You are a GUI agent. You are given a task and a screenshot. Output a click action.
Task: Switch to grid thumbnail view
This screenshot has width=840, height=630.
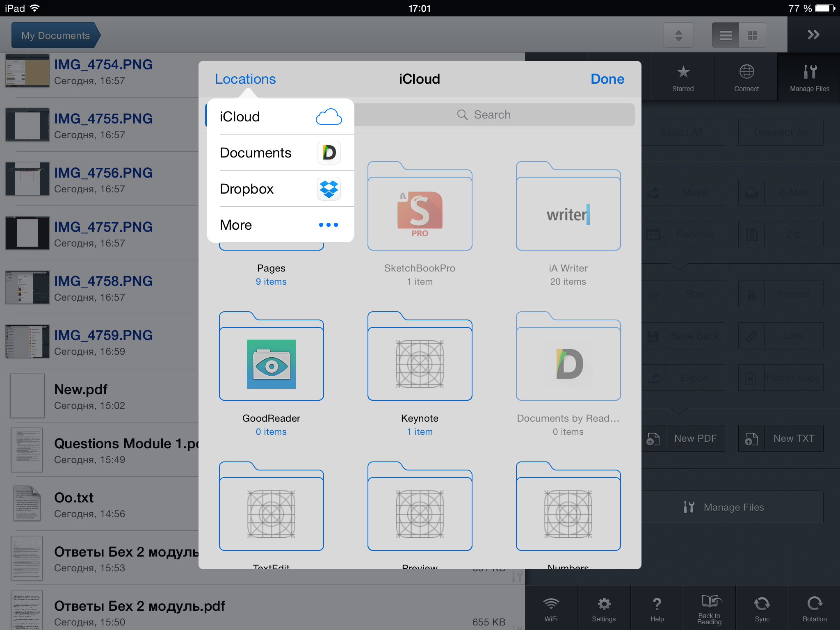click(752, 35)
